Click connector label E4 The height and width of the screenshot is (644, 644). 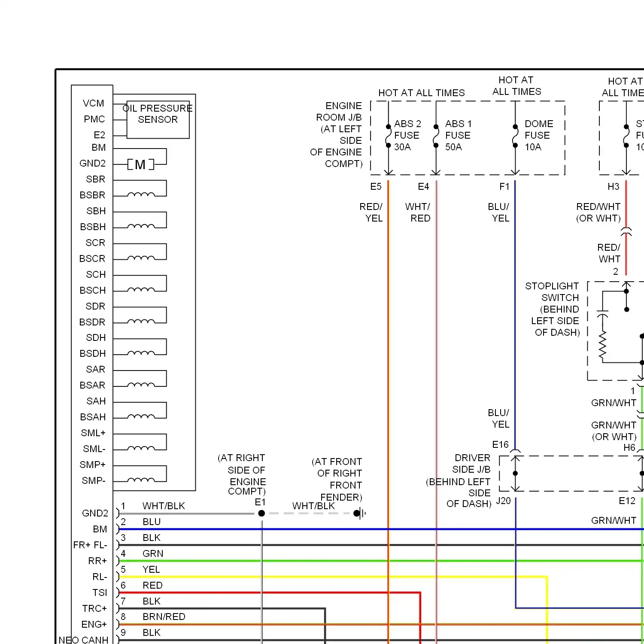pyautogui.click(x=423, y=187)
